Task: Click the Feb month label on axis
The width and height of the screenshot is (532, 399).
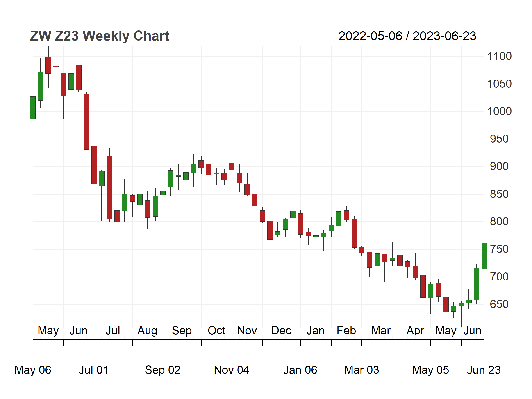Action: coord(346,331)
